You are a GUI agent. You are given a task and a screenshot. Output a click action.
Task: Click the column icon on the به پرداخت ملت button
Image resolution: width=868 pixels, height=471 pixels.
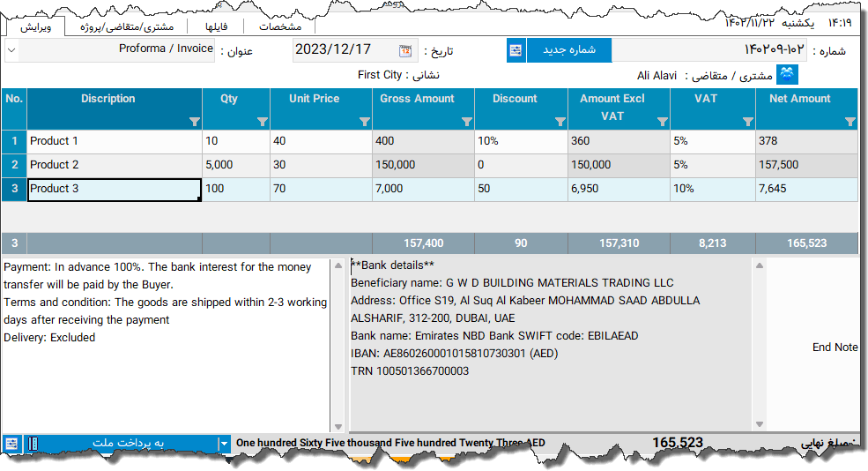point(33,444)
